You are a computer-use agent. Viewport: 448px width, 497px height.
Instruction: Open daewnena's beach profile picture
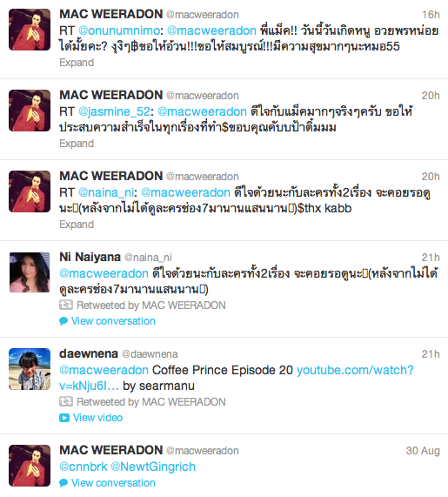pyautogui.click(x=30, y=369)
